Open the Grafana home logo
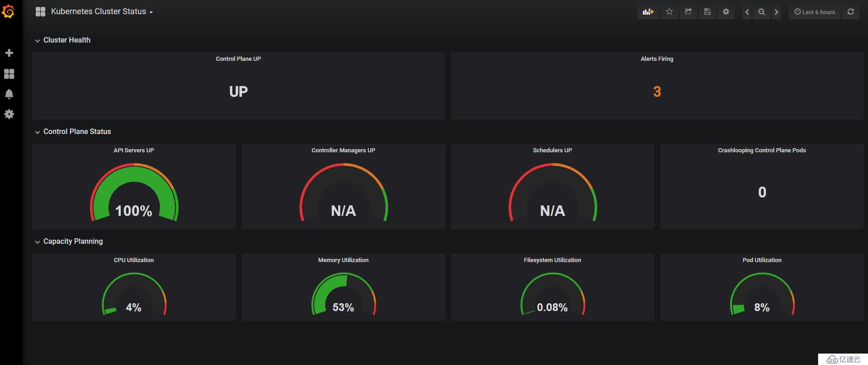Image resolution: width=868 pixels, height=365 pixels. (8, 11)
